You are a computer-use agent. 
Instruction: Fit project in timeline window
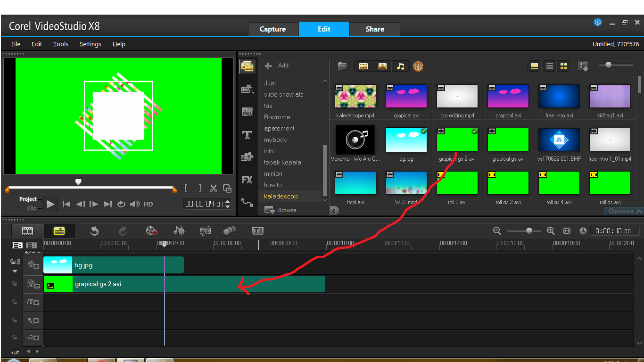(x=567, y=230)
